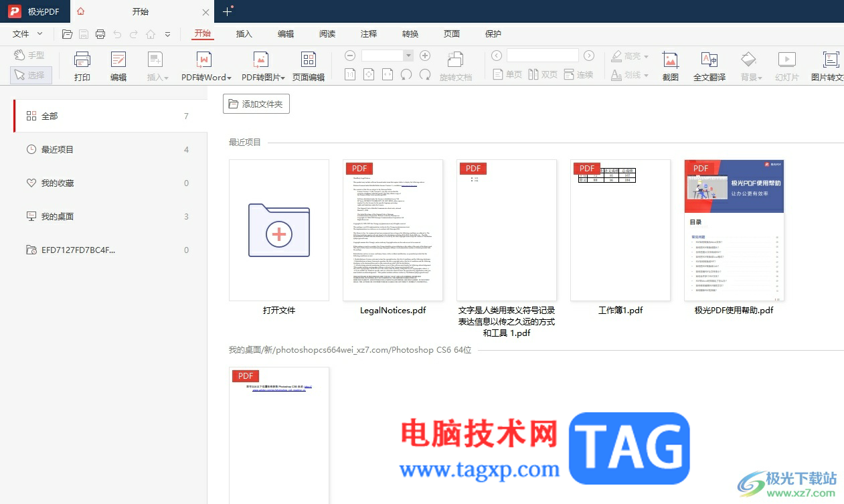This screenshot has width=844, height=504.
Task: Click the 图片转文字 image to text button
Action: (828, 67)
